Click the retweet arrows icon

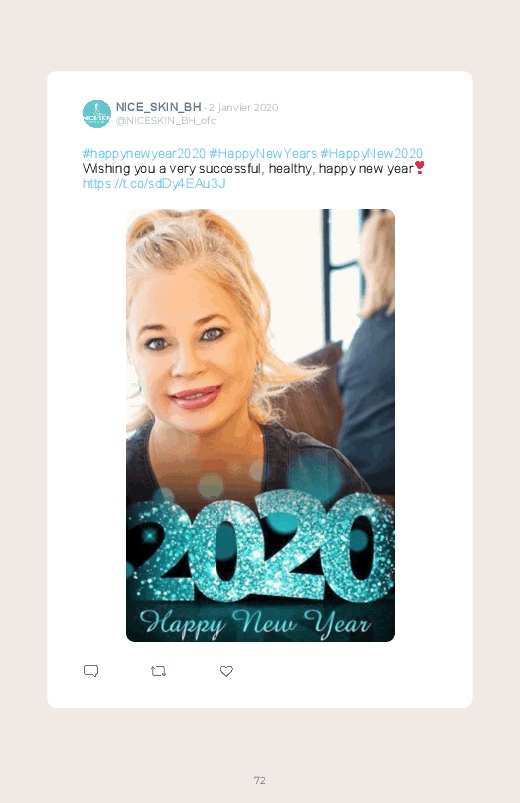158,671
